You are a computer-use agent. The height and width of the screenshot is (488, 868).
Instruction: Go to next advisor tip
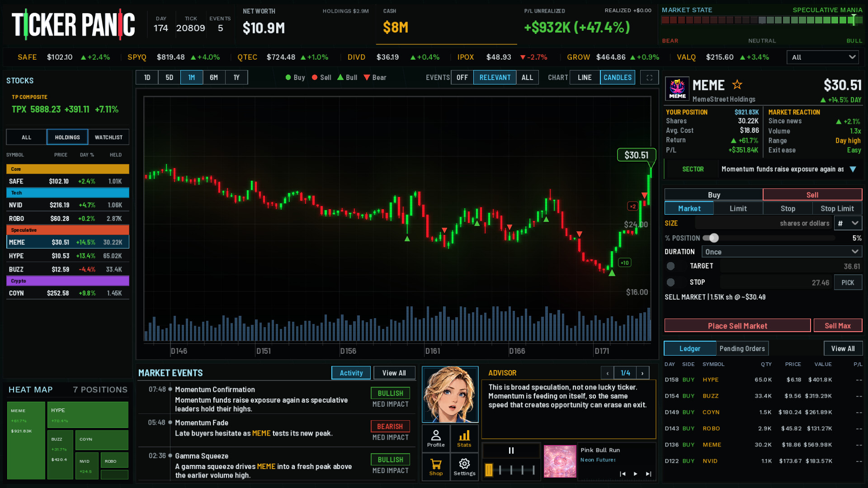tap(642, 373)
